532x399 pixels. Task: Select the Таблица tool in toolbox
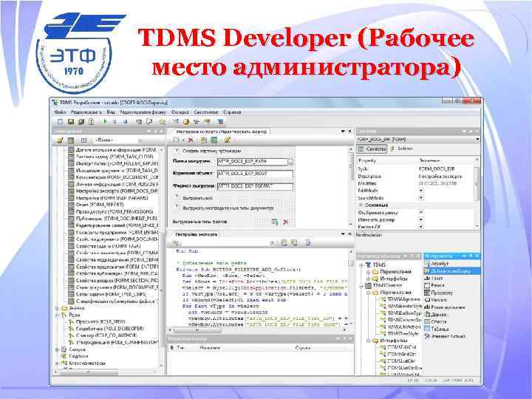click(x=437, y=329)
